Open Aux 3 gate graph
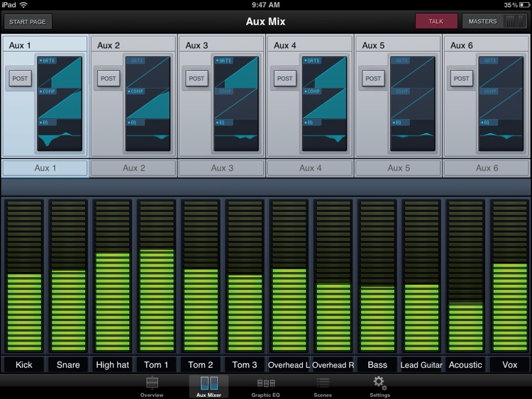Screen dimensions: 532x399 (236, 72)
